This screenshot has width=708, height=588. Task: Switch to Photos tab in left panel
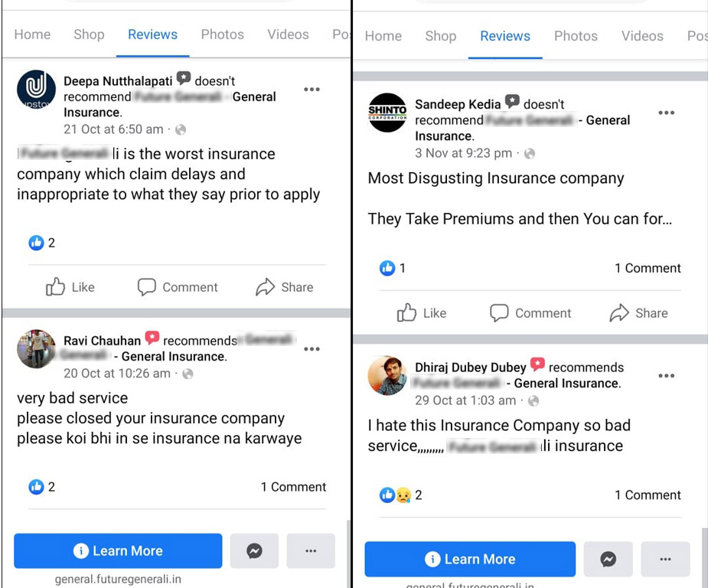click(222, 34)
